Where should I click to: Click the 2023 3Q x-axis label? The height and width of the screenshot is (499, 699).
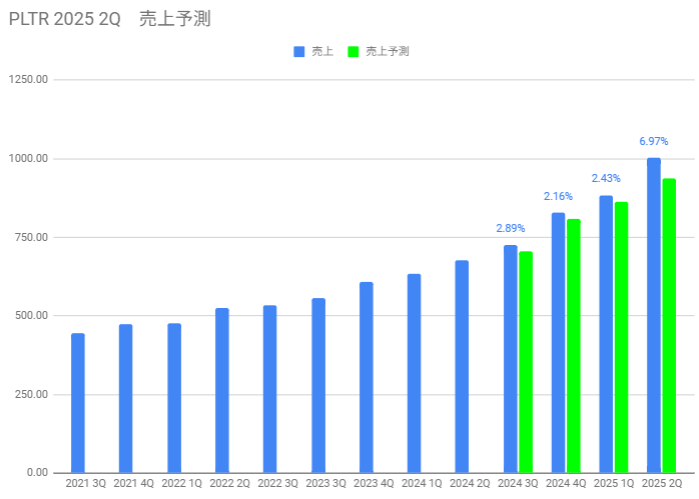pyautogui.click(x=326, y=483)
